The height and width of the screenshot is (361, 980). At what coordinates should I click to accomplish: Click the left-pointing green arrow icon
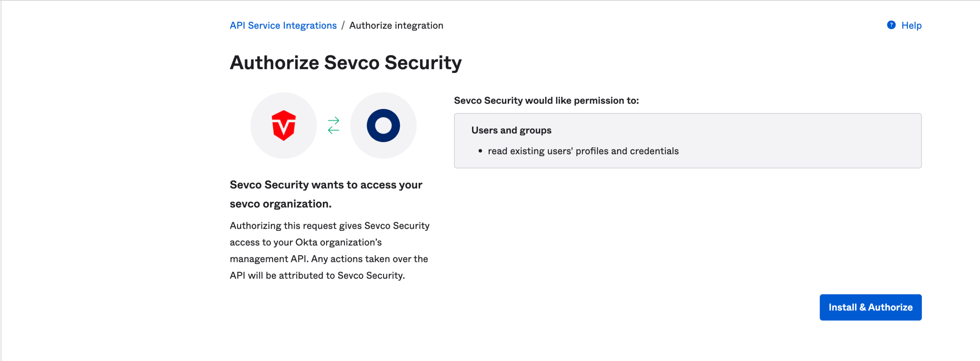tap(333, 130)
